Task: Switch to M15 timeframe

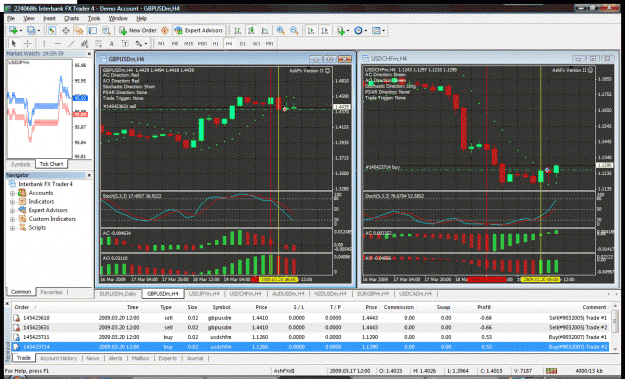Action: pos(188,44)
